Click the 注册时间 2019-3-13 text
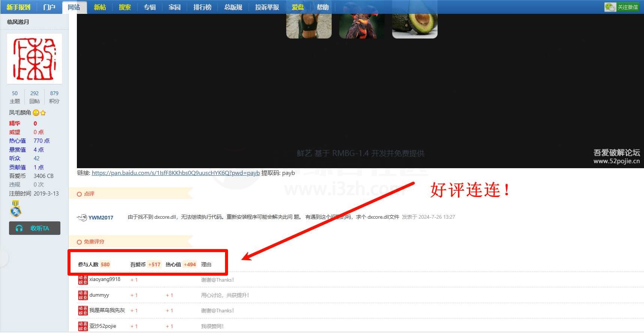The image size is (644, 333). [x=34, y=194]
